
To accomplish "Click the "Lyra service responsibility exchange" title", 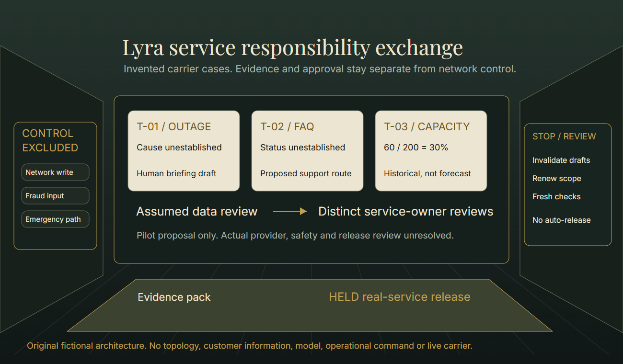I will 293,47.
